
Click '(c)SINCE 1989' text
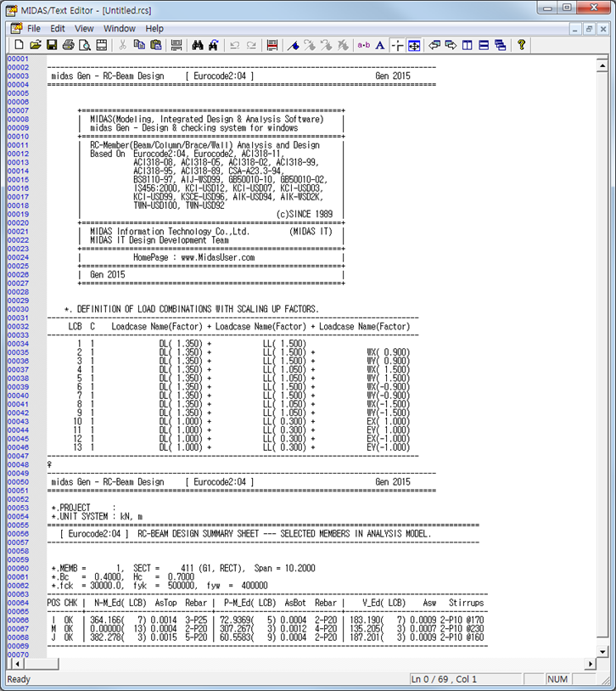[x=305, y=214]
